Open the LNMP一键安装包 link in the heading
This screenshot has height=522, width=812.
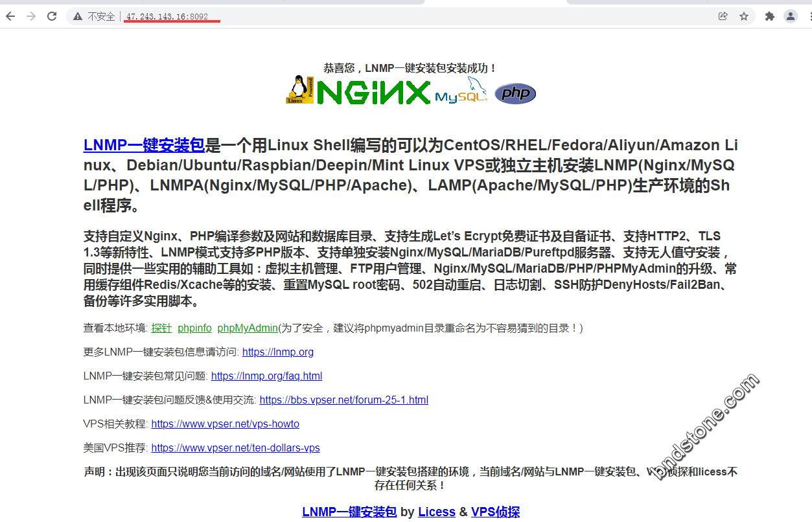(x=144, y=145)
